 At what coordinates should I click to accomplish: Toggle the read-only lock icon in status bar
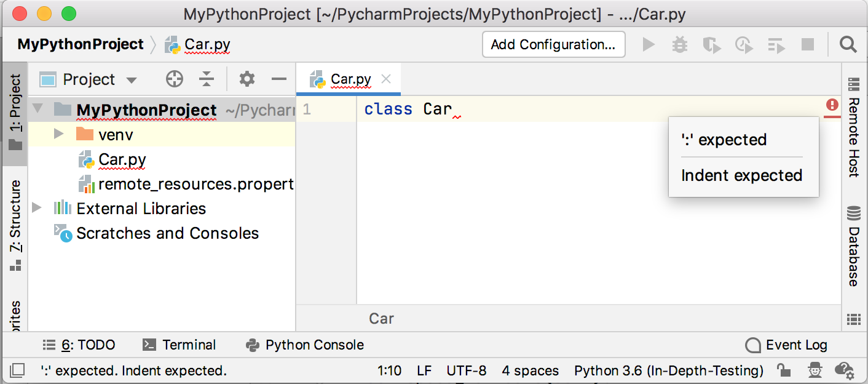pyautogui.click(x=783, y=370)
